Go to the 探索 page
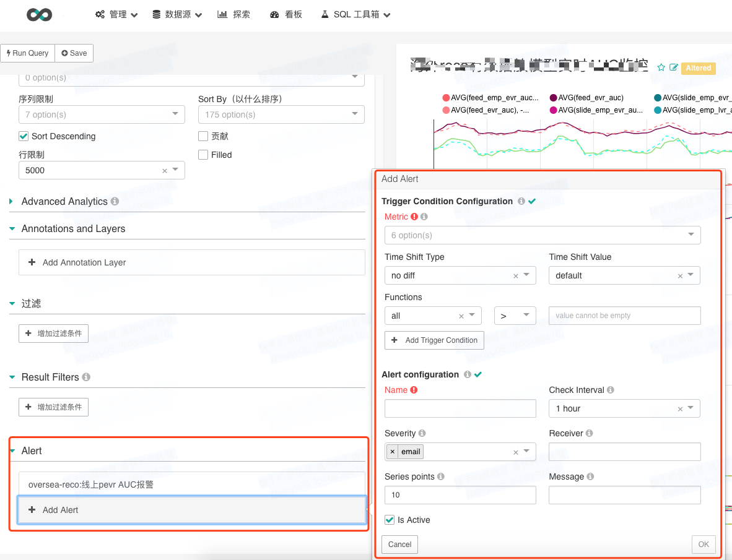732x560 pixels. click(234, 14)
